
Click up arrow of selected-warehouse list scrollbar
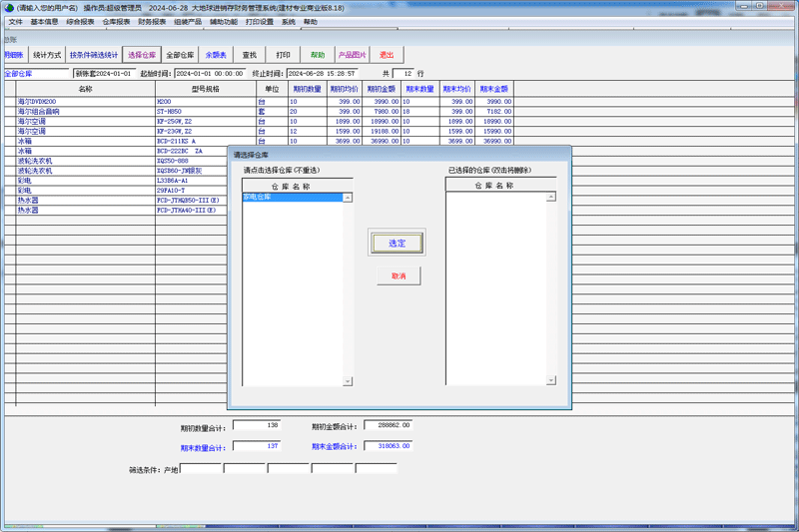point(551,197)
